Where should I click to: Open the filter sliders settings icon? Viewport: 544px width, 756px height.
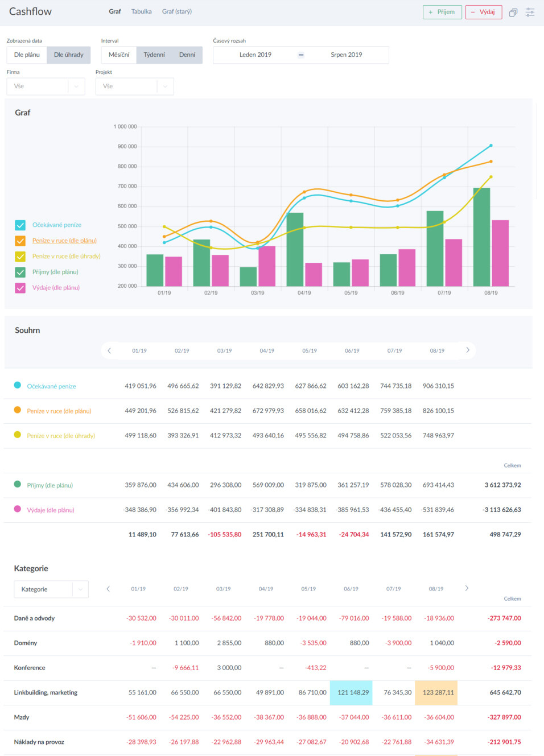click(530, 13)
